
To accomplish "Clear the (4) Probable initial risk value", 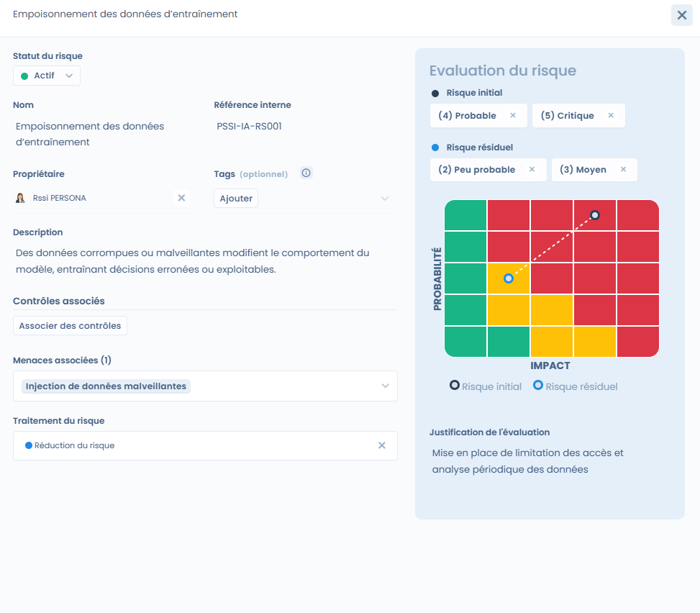I will (513, 116).
